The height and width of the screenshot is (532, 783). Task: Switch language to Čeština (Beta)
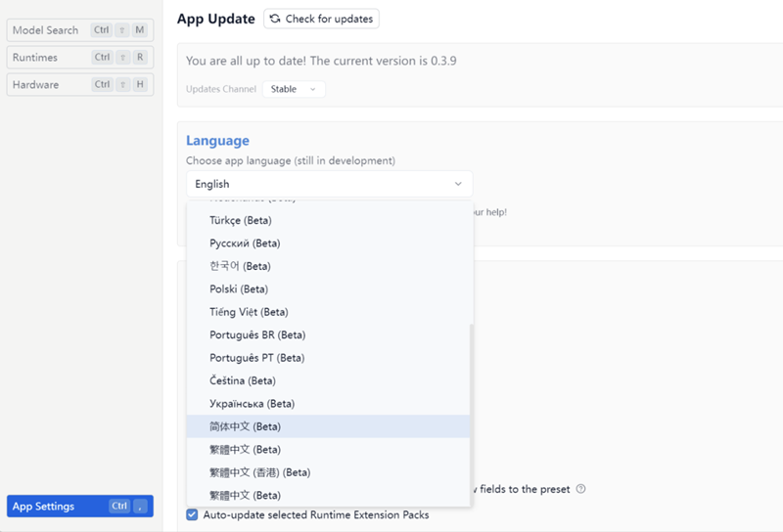243,381
